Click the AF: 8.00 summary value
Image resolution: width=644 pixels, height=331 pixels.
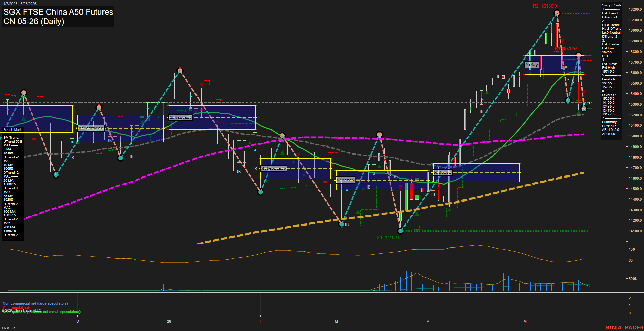click(608, 134)
